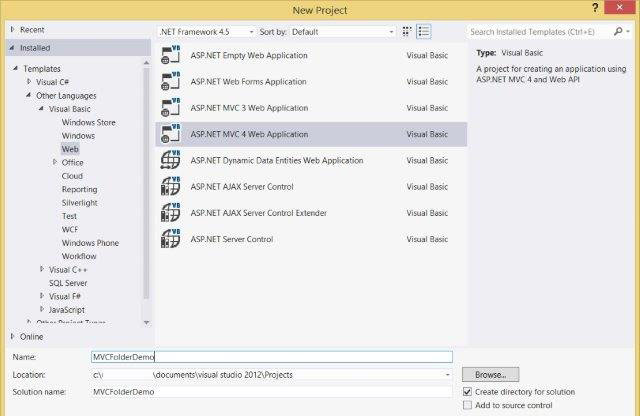Viewport: 640px width, 416px height.
Task: Select the Windows Phone category
Action: click(90, 243)
